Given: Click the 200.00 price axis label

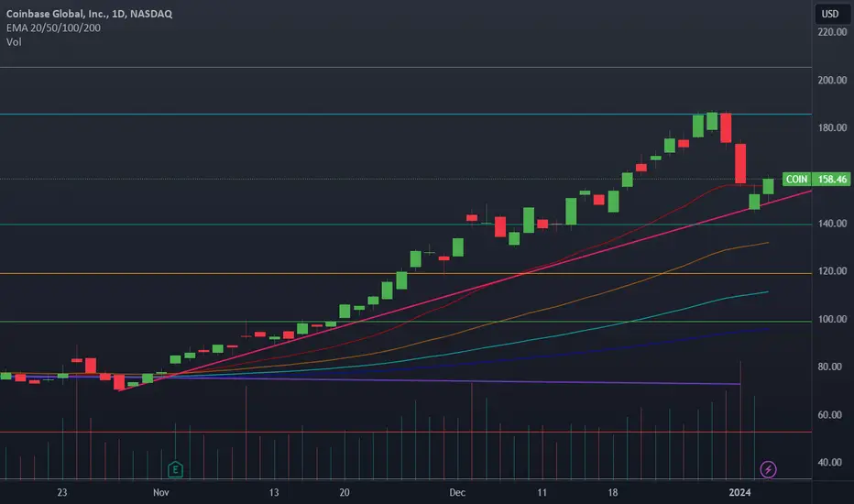Looking at the screenshot, I should [x=832, y=80].
